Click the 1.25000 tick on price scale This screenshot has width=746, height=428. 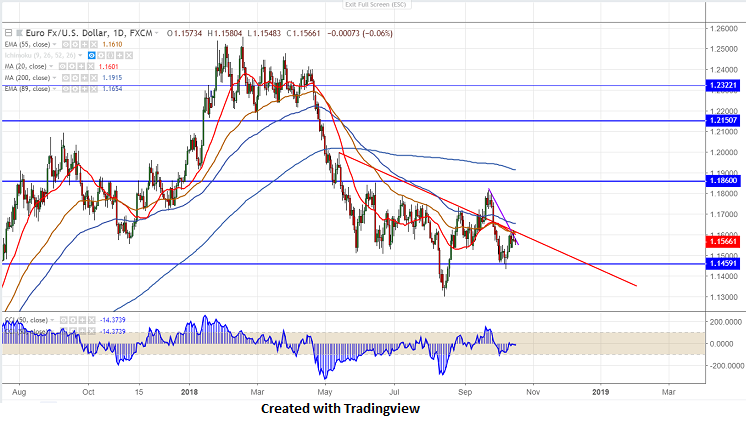pos(724,49)
